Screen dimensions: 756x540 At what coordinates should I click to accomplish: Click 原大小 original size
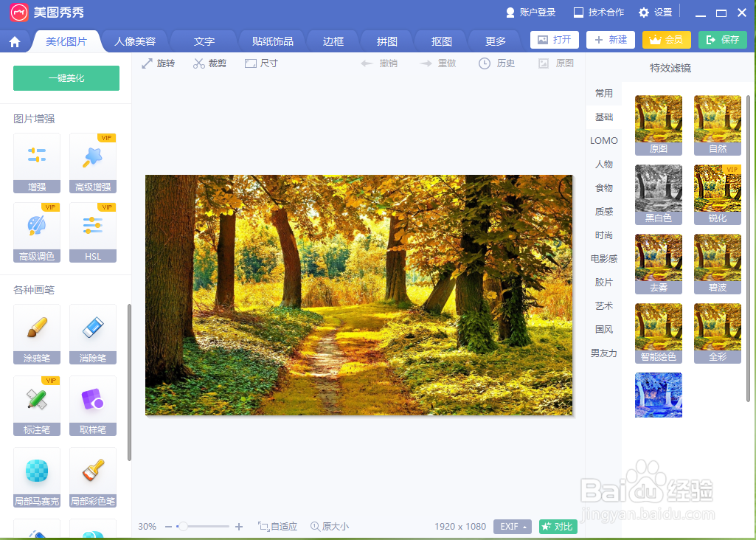coord(330,527)
